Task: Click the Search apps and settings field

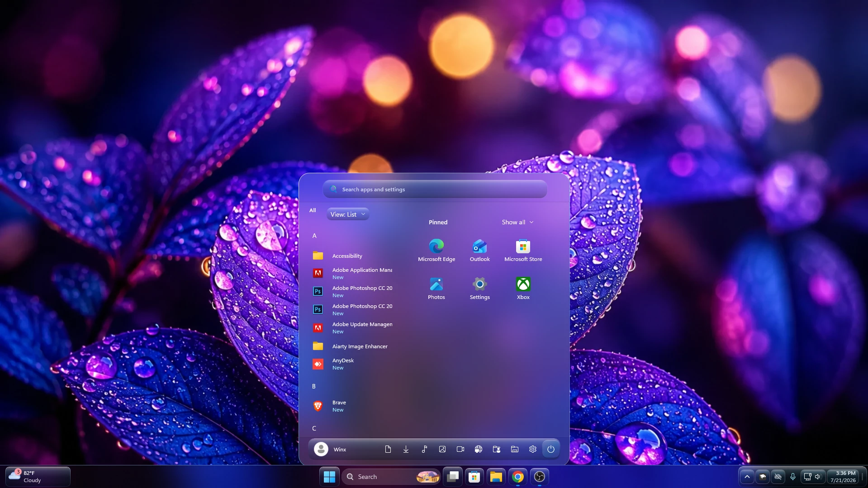Action: tap(435, 189)
